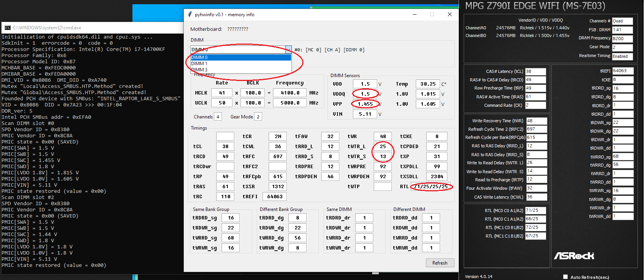Click the MCLK Rate field showing 41
This screenshot has width=644, height=280.
point(222,93)
